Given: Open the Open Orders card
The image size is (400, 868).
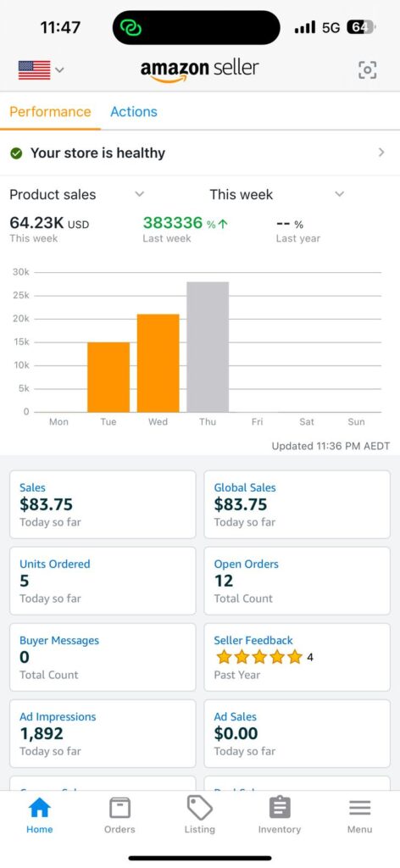Looking at the screenshot, I should (x=297, y=581).
